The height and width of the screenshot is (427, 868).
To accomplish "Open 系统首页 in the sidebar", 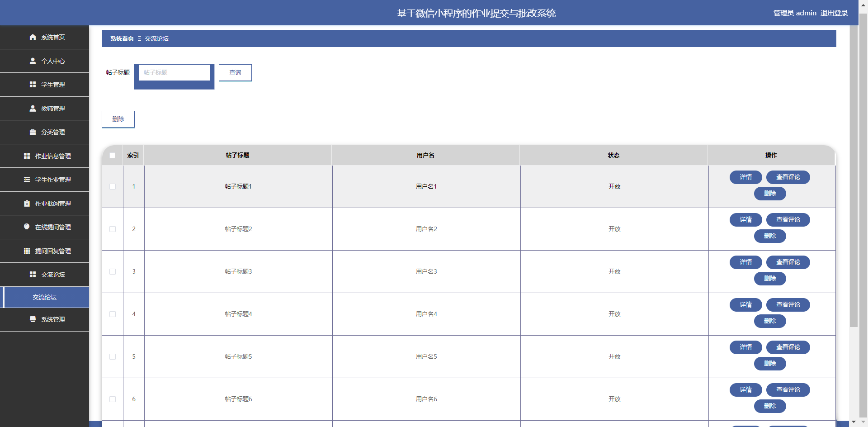I will [44, 37].
